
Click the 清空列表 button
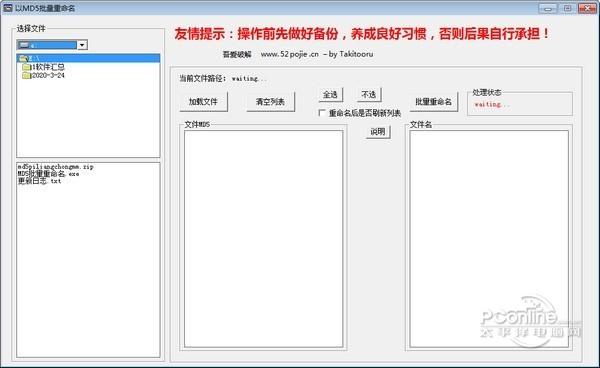click(270, 102)
